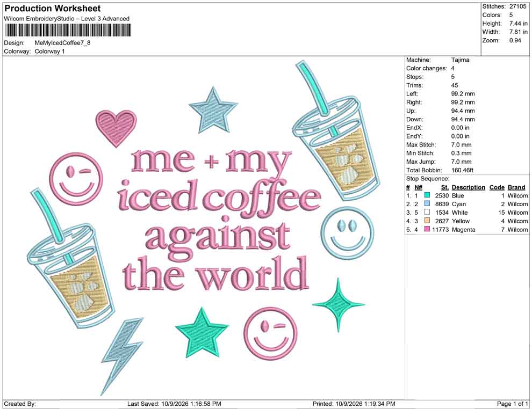Image resolution: width=532 pixels, height=409 pixels.
Task: Select the 'Created By:' footer label
Action: click(20, 404)
